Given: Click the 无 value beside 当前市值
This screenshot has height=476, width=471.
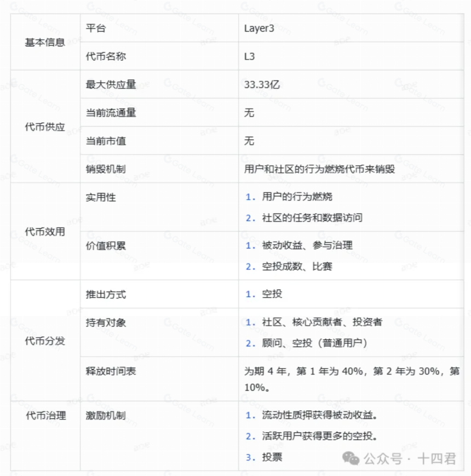Looking at the screenshot, I should coord(249,141).
